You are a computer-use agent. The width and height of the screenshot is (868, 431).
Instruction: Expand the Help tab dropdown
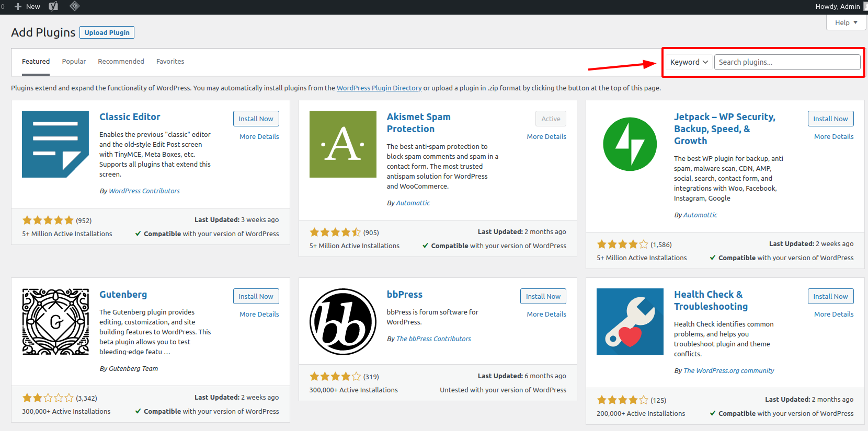(x=846, y=22)
